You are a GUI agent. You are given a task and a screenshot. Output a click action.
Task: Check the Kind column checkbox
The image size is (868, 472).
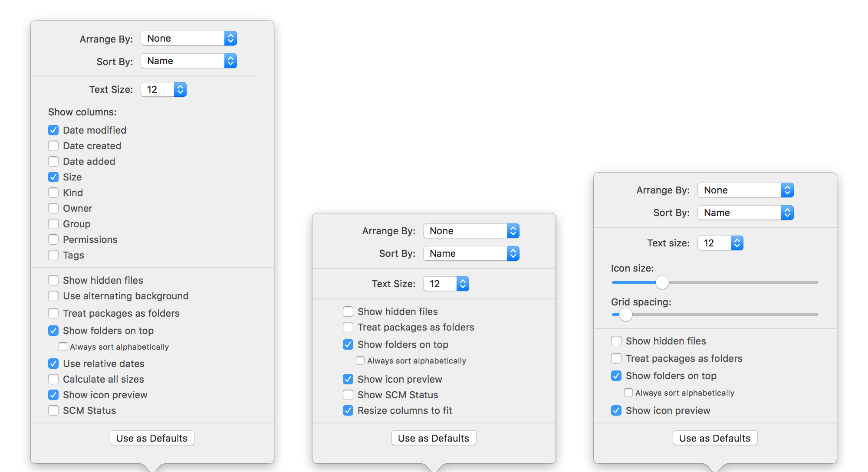53,193
